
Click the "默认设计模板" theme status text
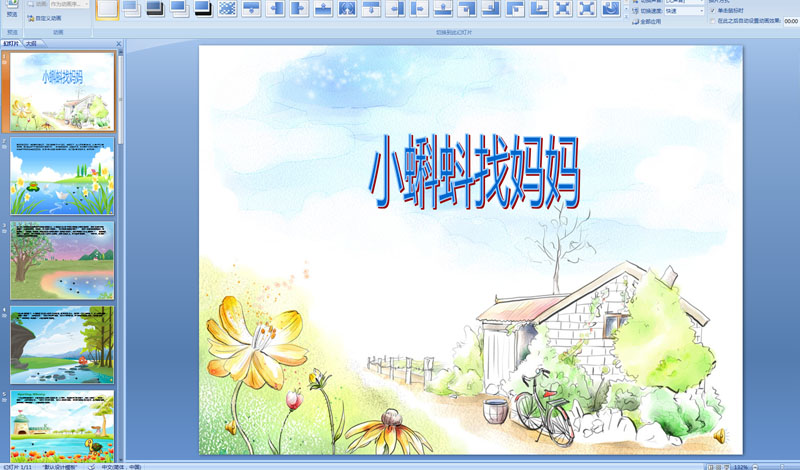60,467
